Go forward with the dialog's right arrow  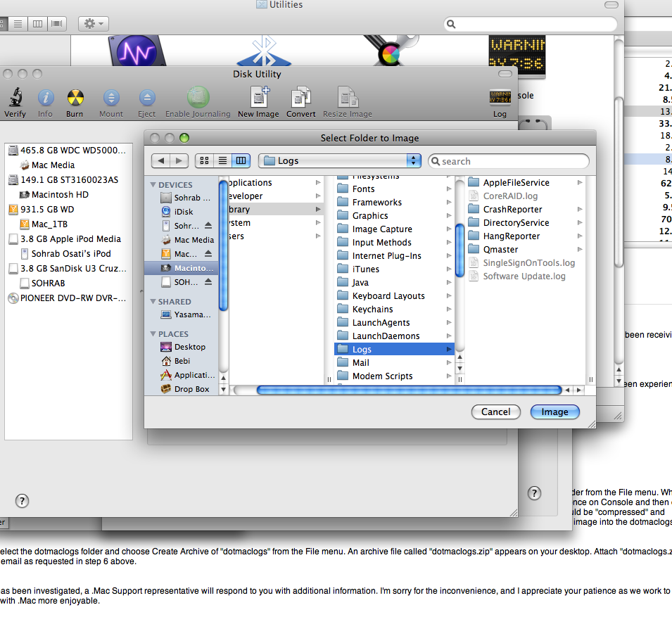[x=179, y=160]
